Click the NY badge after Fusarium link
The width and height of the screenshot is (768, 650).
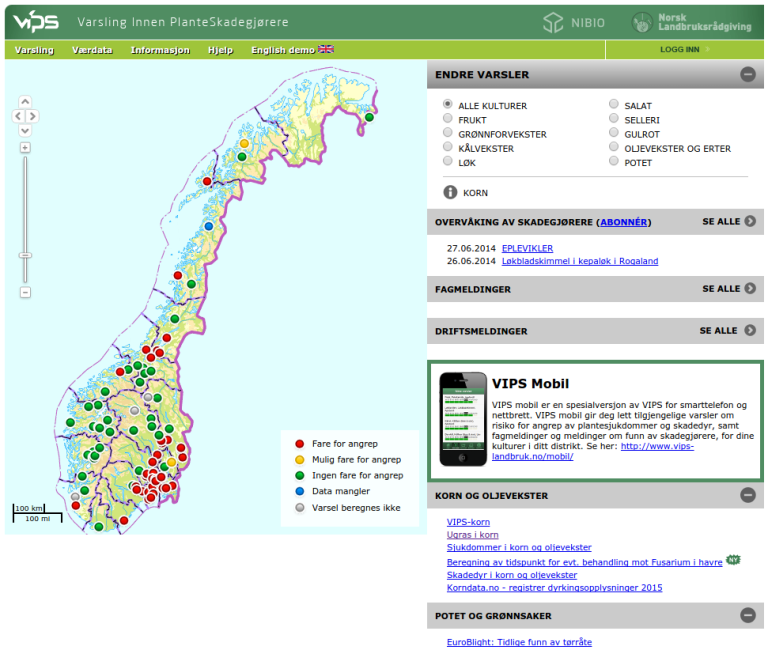coord(733,559)
